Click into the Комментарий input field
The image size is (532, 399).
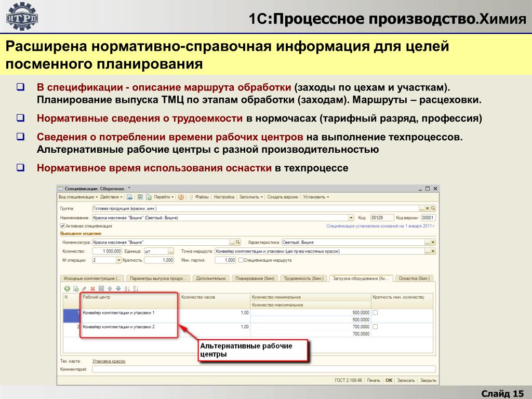tap(263, 369)
